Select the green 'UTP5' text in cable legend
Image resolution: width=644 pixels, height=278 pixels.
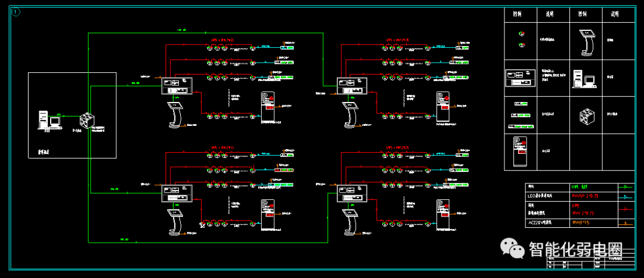[580, 187]
